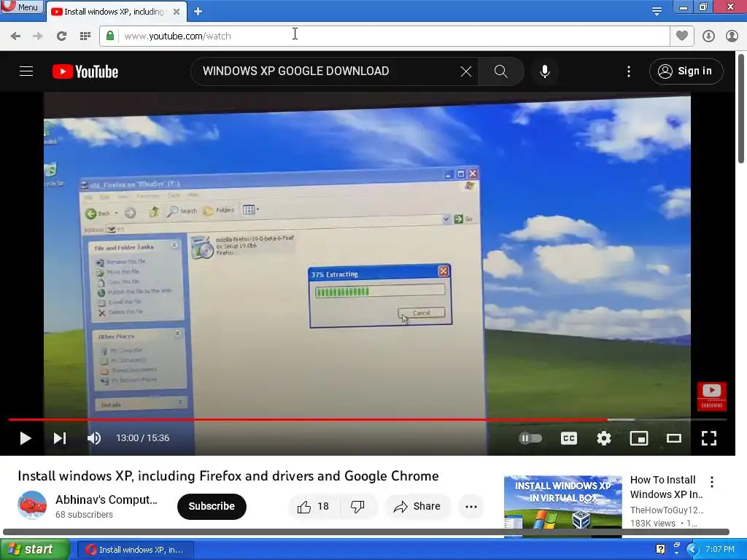Screen dimensions: 747x560
Task: Click the horizontal scrollbar at page bottom
Action: pos(366,532)
